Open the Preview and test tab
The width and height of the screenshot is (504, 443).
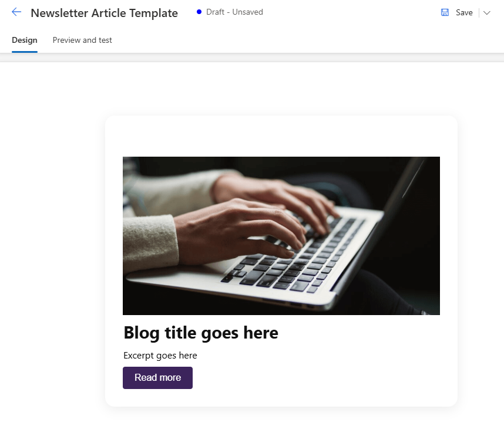tap(82, 40)
